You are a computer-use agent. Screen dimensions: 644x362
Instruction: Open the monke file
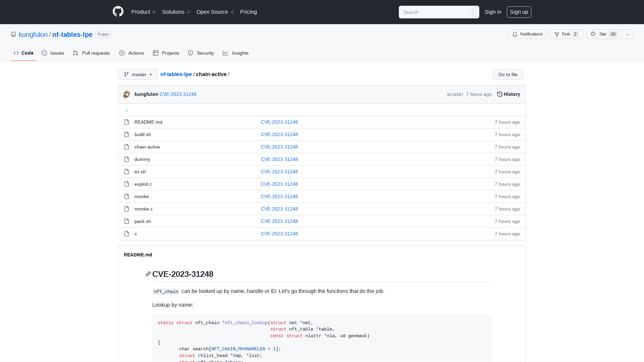(x=142, y=196)
